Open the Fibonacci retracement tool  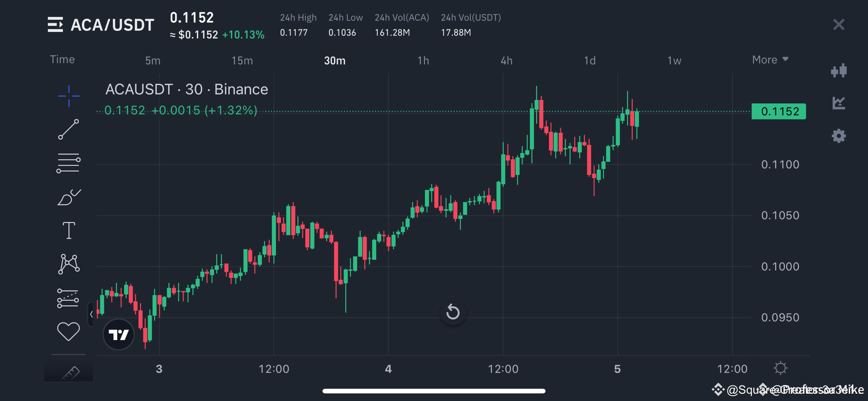tap(68, 163)
